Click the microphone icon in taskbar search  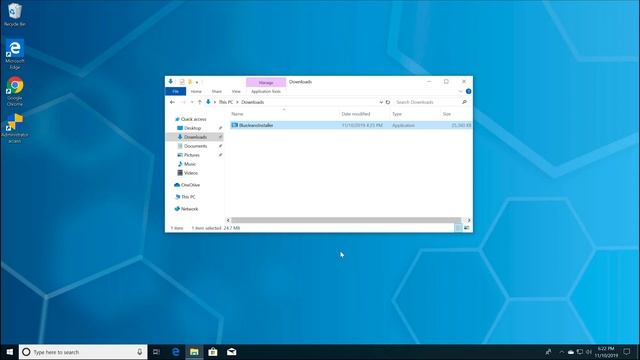140,352
